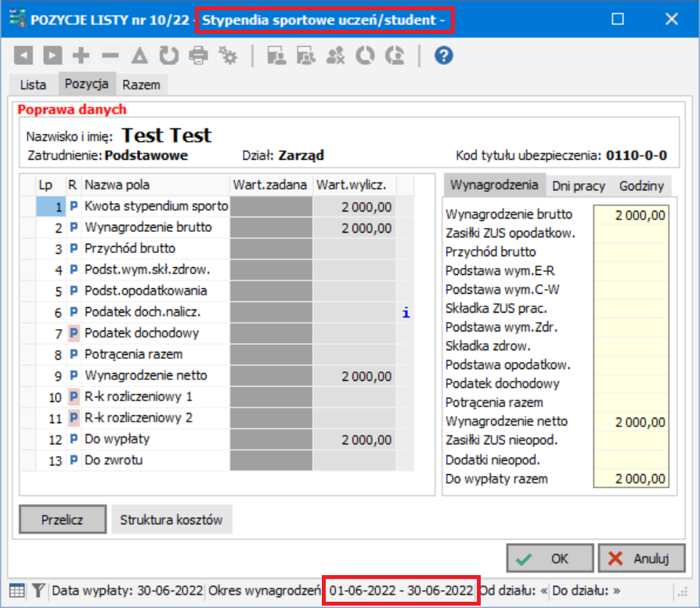Click the refresh circular arrow icon
This screenshot has width=700, height=608.
point(169,56)
